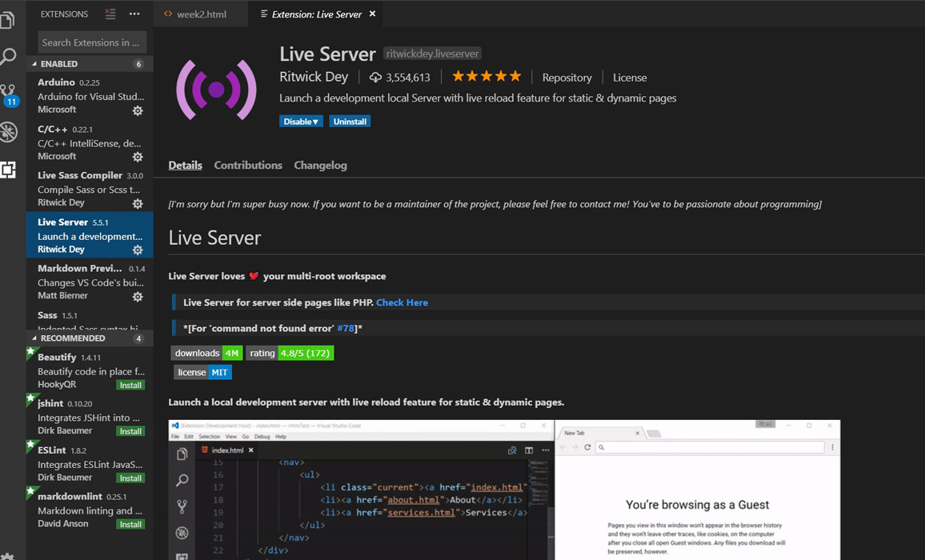Open the Repository link
The image size is (925, 560).
pyautogui.click(x=567, y=78)
